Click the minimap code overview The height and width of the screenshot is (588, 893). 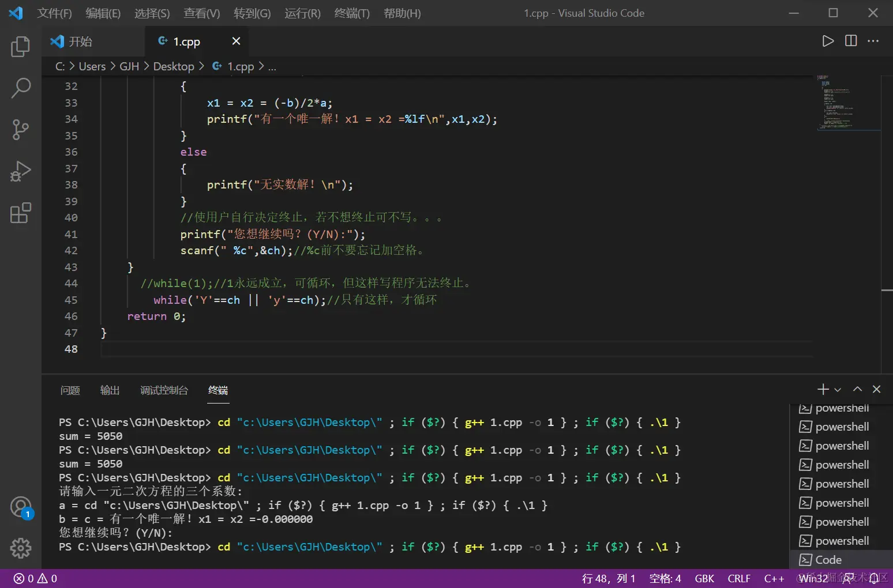(x=834, y=103)
